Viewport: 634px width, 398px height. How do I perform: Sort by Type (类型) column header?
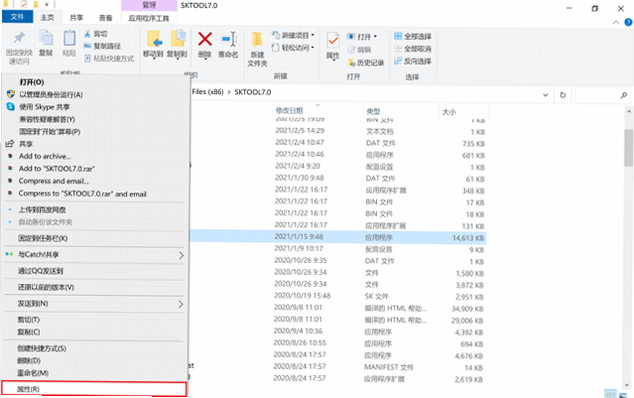pos(373,111)
